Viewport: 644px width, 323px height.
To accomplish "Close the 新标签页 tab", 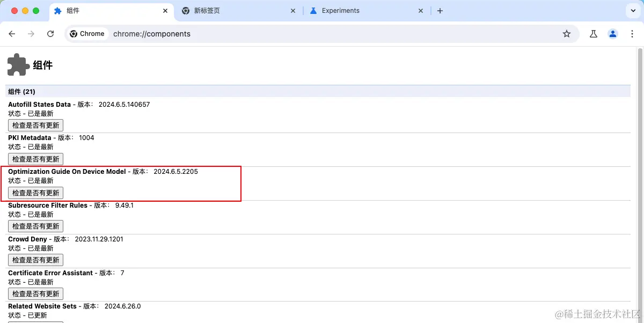I will pos(293,11).
